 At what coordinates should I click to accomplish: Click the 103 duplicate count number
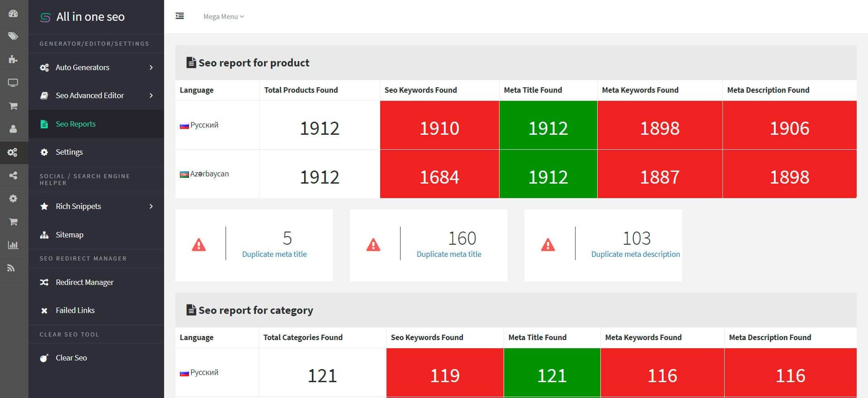click(637, 238)
